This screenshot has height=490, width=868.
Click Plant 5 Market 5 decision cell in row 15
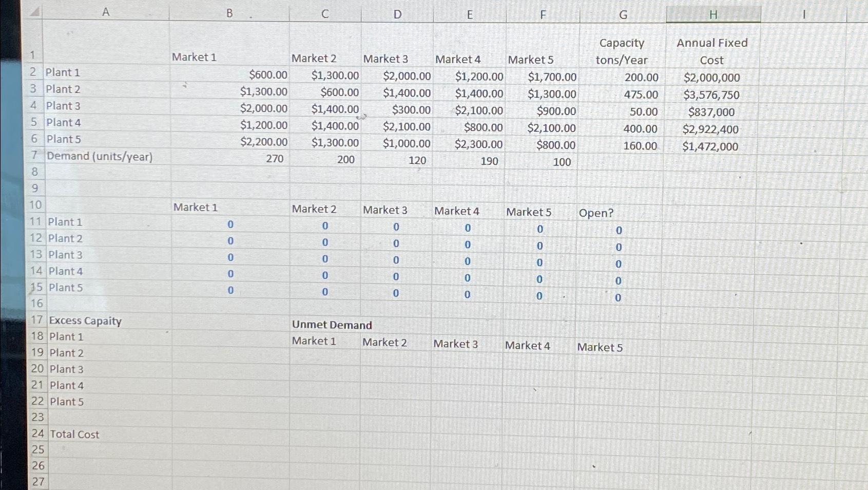coord(539,296)
